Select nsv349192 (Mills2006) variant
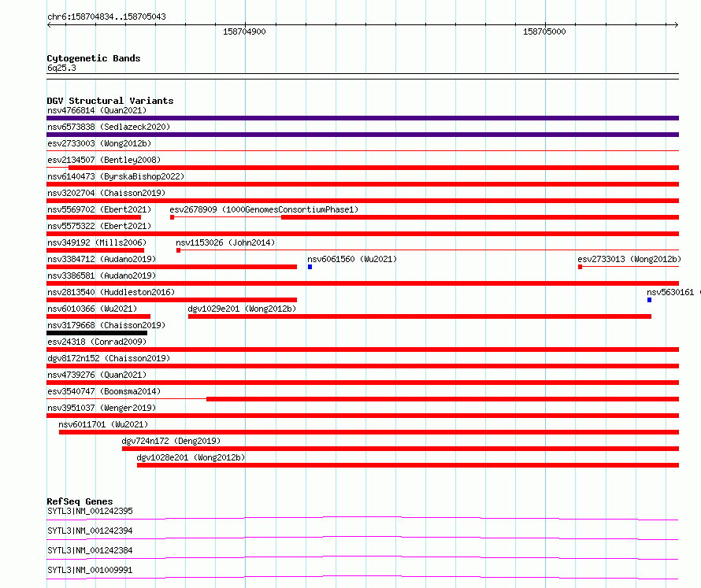 97,242
